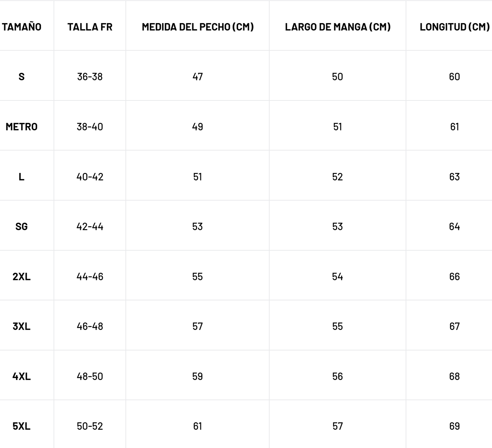Click the 3XL size row label
The width and height of the screenshot is (492, 448).
22,326
